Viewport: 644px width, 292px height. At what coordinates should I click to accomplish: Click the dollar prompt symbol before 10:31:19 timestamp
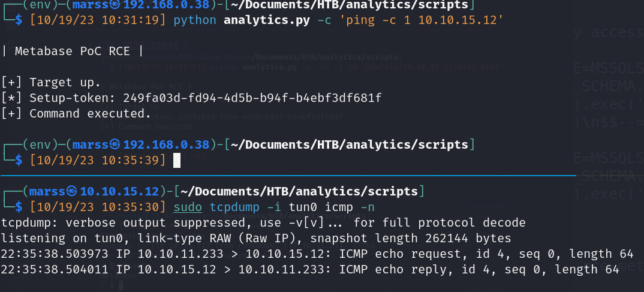click(x=19, y=20)
